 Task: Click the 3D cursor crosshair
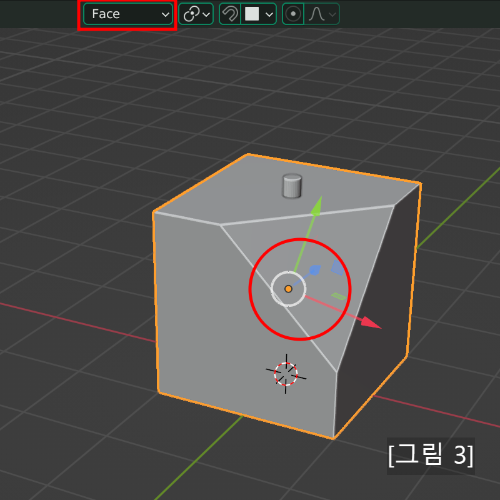pos(286,374)
